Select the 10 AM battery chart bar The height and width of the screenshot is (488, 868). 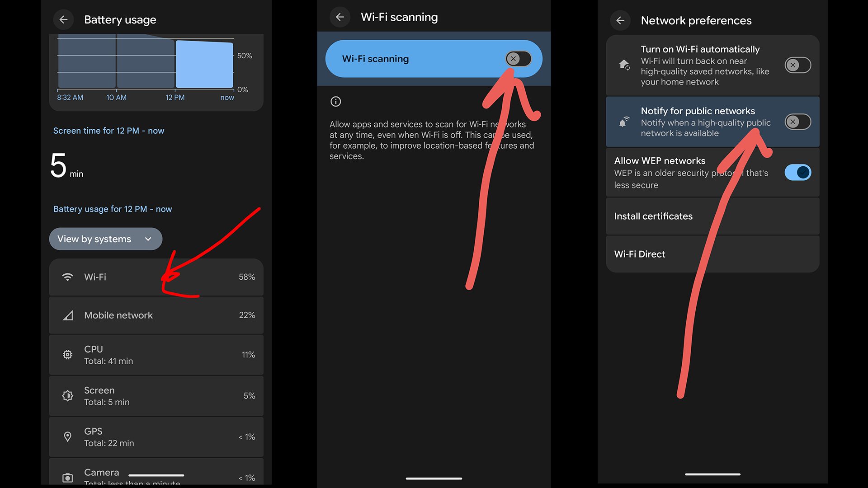point(146,63)
